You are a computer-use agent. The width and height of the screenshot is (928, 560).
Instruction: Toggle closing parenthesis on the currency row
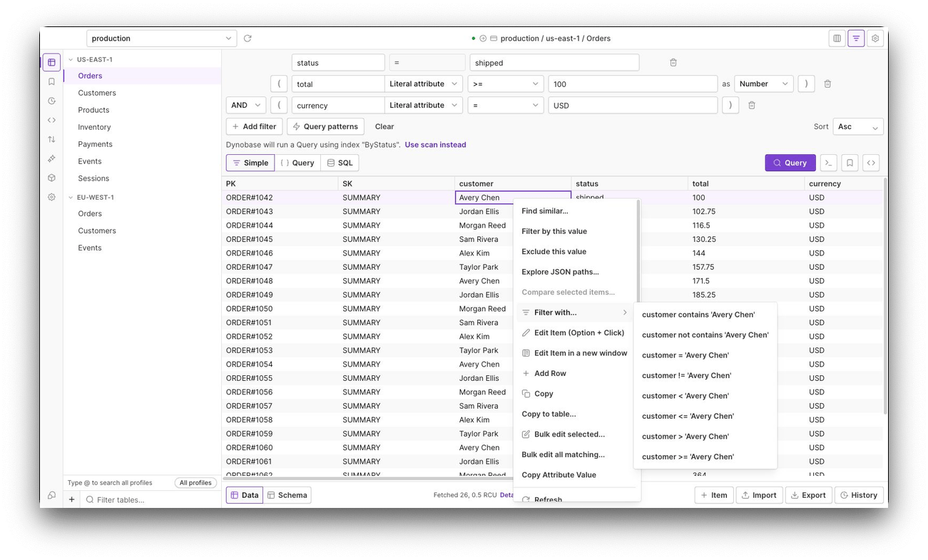point(730,106)
